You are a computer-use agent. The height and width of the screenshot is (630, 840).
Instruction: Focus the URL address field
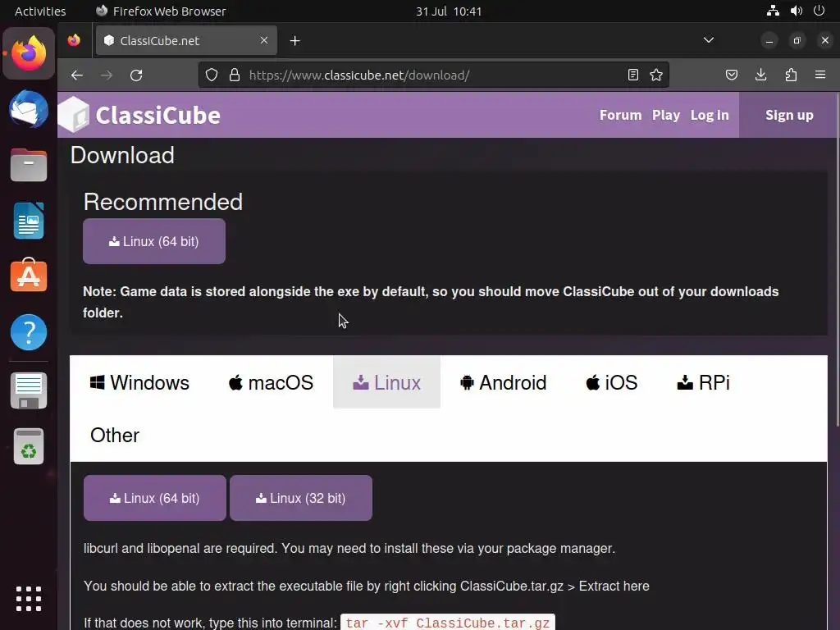click(434, 75)
